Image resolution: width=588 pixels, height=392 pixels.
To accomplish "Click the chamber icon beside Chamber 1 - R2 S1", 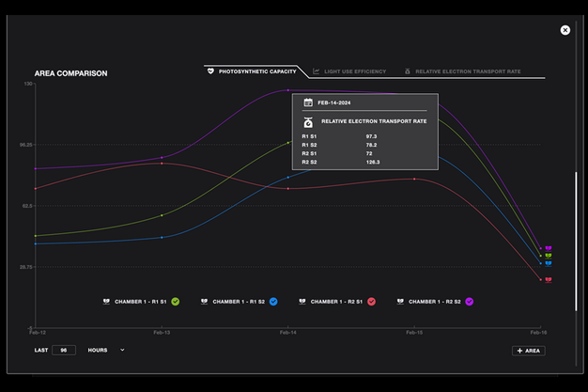I will tap(302, 302).
